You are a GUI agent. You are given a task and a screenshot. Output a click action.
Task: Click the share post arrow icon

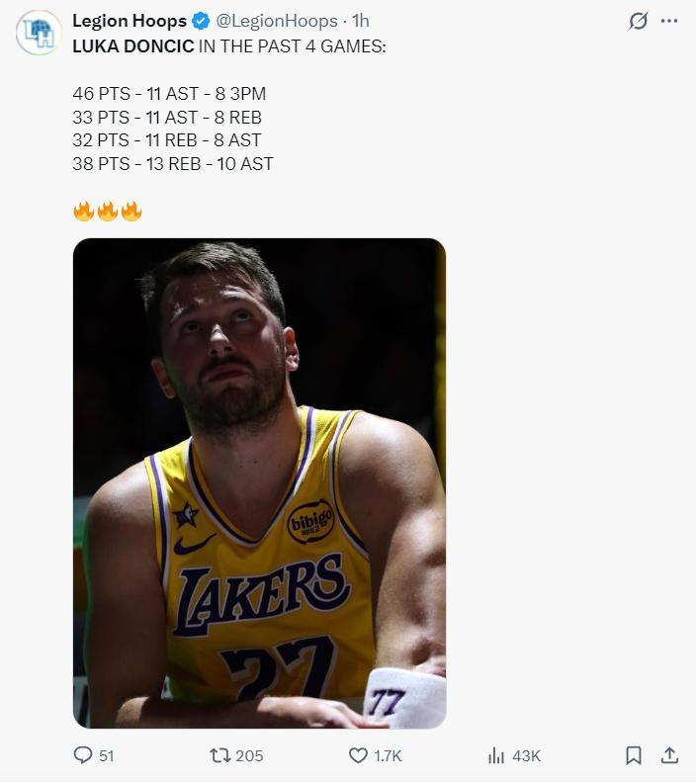pyautogui.click(x=669, y=755)
